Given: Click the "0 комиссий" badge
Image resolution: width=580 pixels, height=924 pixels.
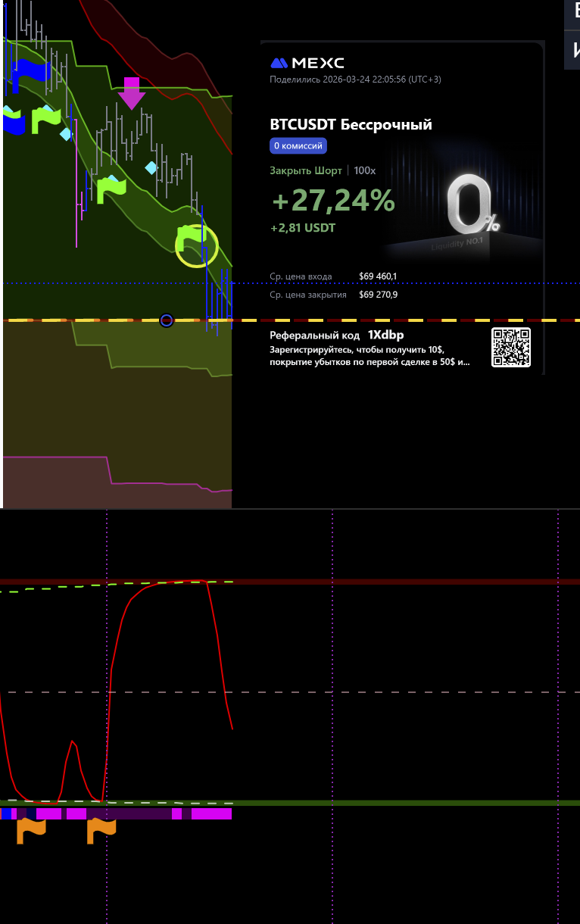Looking at the screenshot, I should pyautogui.click(x=298, y=146).
